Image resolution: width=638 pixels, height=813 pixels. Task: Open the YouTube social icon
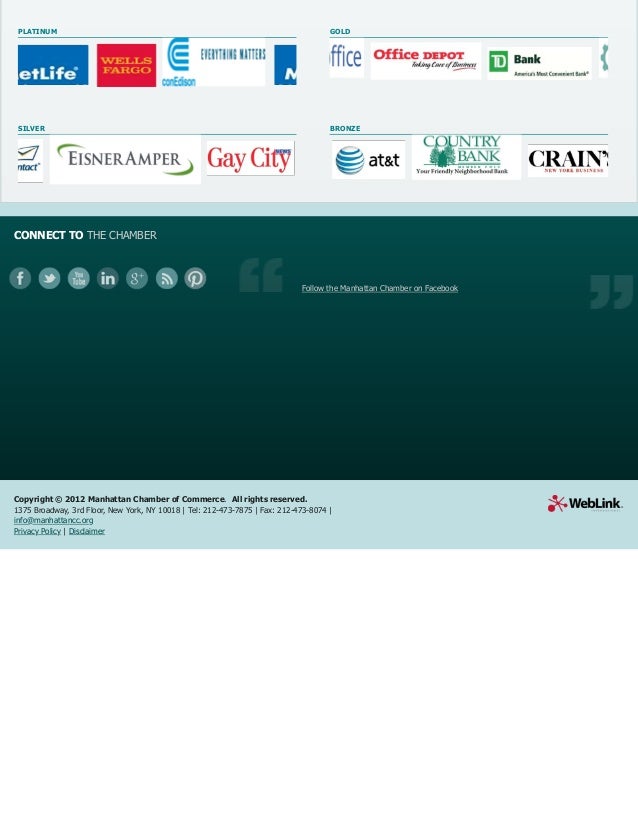coord(78,278)
